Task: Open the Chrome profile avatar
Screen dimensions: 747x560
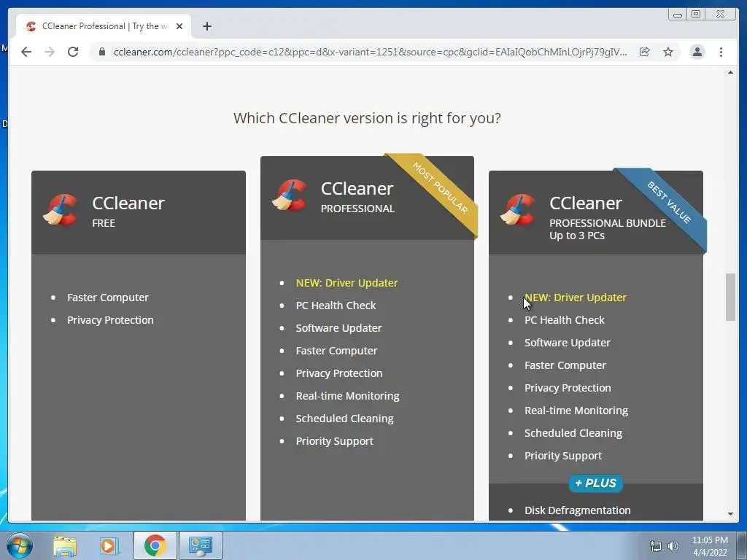Action: [697, 52]
